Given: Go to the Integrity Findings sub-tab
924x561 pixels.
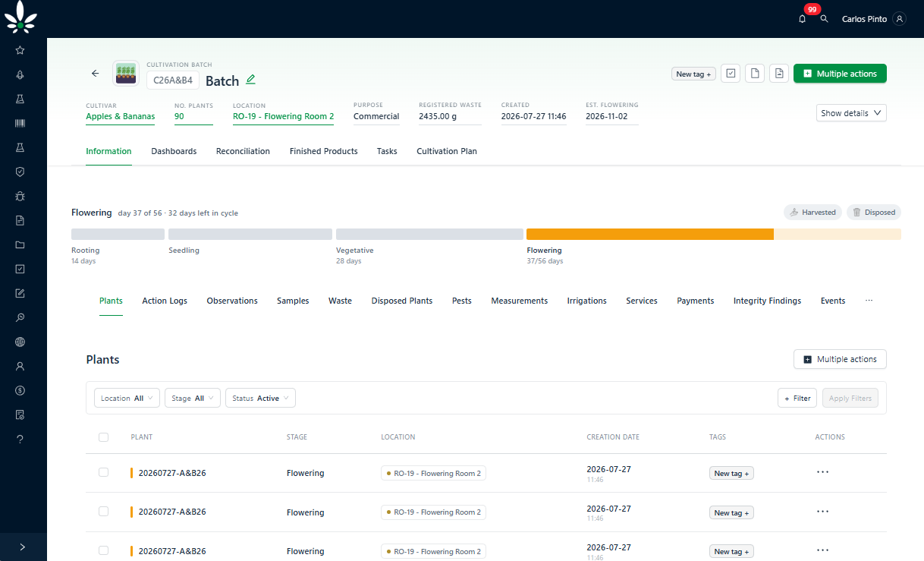Looking at the screenshot, I should coord(767,301).
